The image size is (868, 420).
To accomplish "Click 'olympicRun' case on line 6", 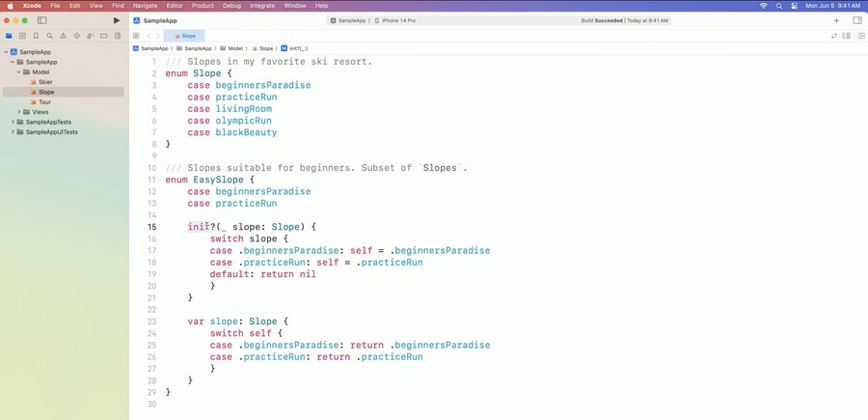I will pos(244,121).
